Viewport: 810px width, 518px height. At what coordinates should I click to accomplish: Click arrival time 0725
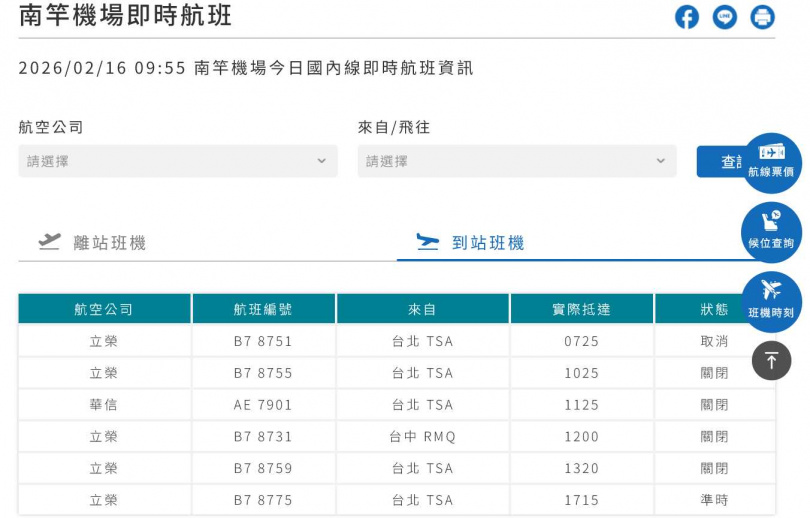582,341
